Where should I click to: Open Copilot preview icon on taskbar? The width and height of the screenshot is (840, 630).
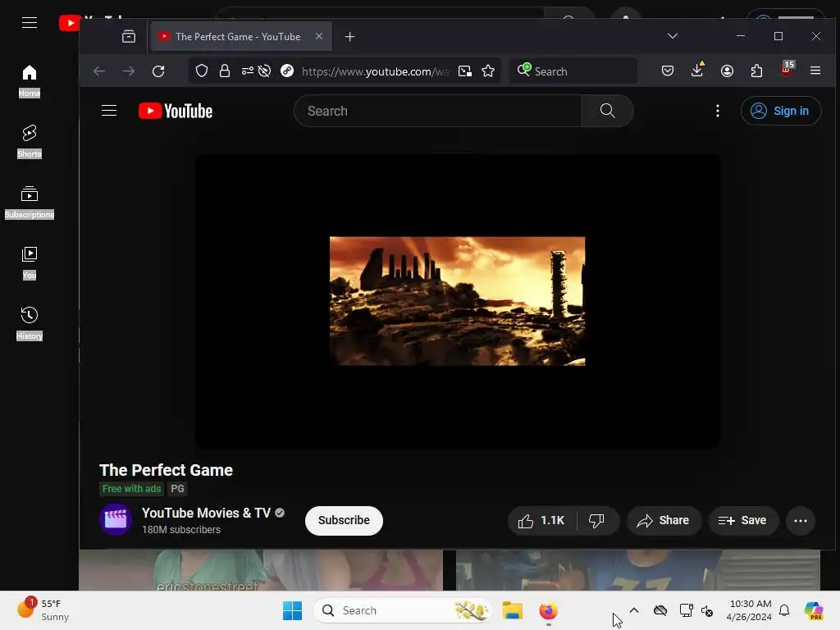813,610
